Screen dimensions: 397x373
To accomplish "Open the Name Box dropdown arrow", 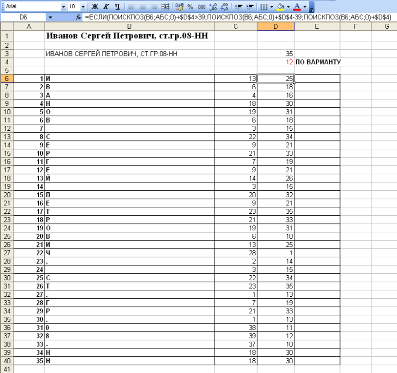I will click(x=50, y=17).
